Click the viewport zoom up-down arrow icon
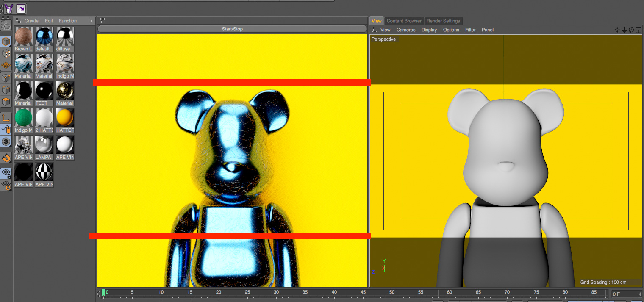The image size is (644, 302). click(624, 30)
